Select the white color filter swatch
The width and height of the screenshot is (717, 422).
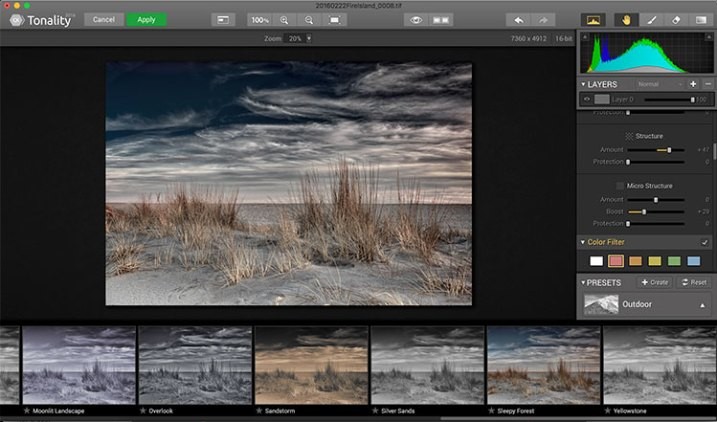[596, 261]
